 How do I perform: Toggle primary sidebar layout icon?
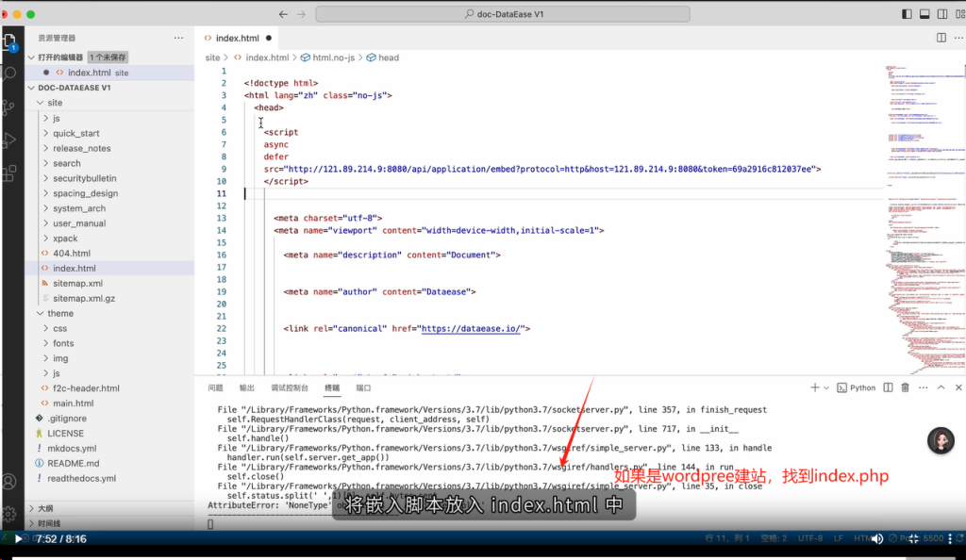(x=907, y=14)
